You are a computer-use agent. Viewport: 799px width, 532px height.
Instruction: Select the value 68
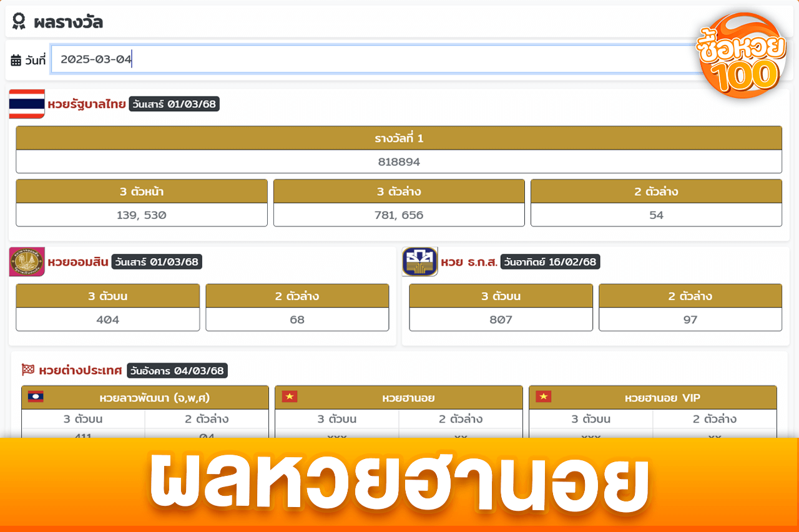tap(297, 319)
